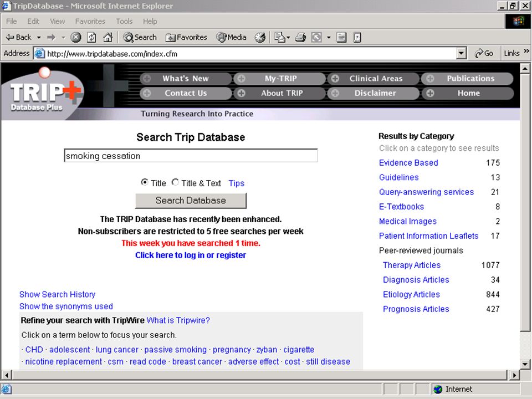The image size is (532, 399).
Task: Open the Search pane from the toolbar
Action: click(140, 37)
